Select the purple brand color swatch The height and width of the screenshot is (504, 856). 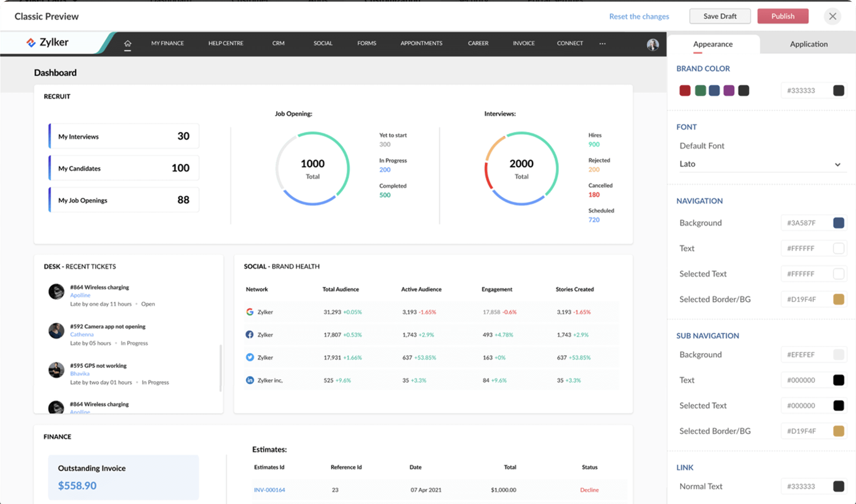pyautogui.click(x=729, y=90)
